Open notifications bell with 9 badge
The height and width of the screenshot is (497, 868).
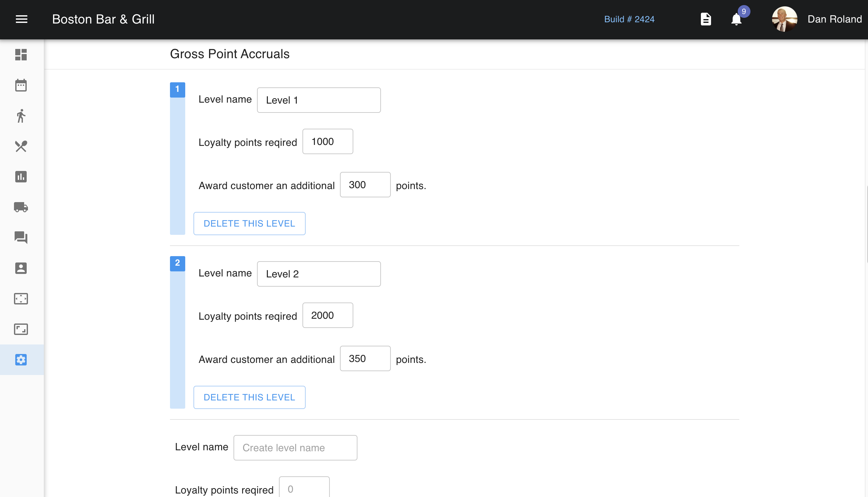[736, 19]
